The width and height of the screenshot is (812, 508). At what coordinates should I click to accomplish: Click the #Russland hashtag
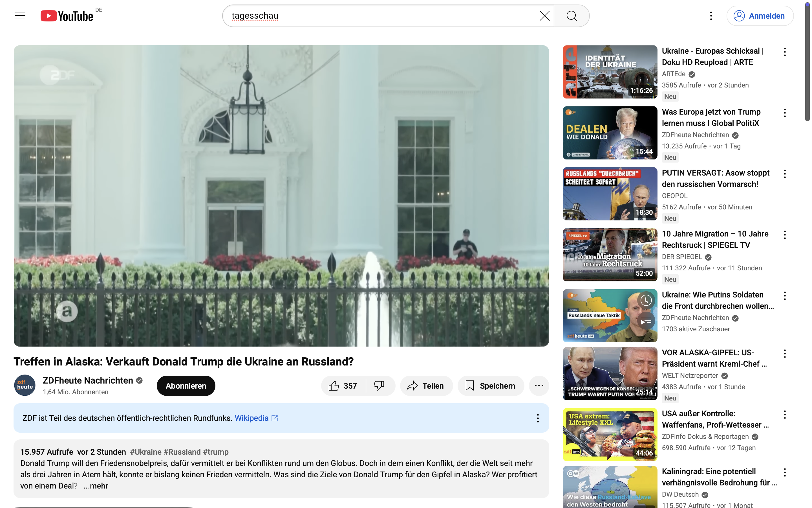coord(182,452)
